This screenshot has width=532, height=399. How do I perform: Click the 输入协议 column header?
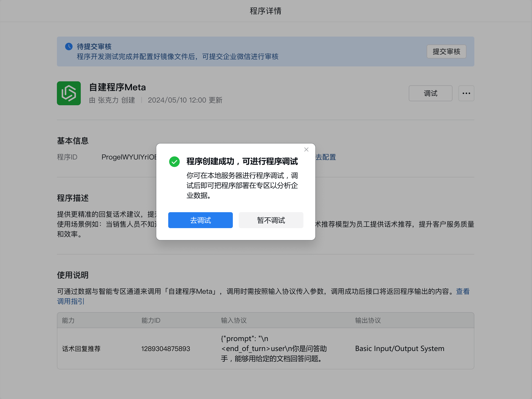click(x=234, y=320)
